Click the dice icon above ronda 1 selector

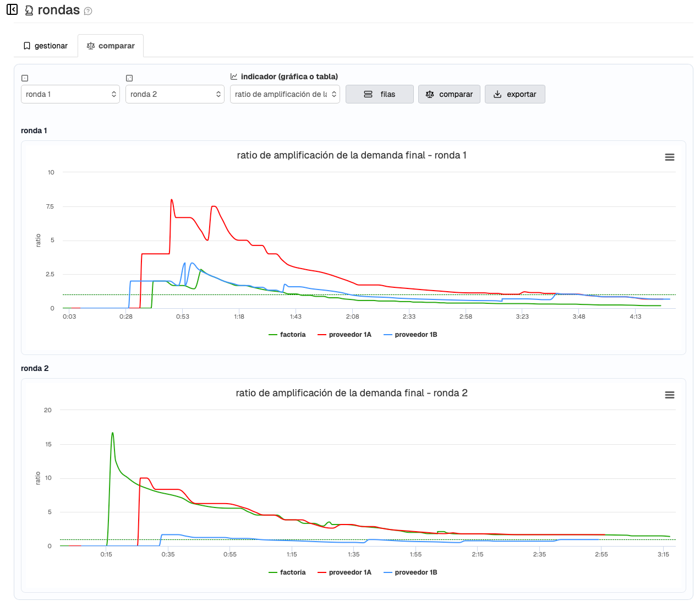(x=25, y=78)
